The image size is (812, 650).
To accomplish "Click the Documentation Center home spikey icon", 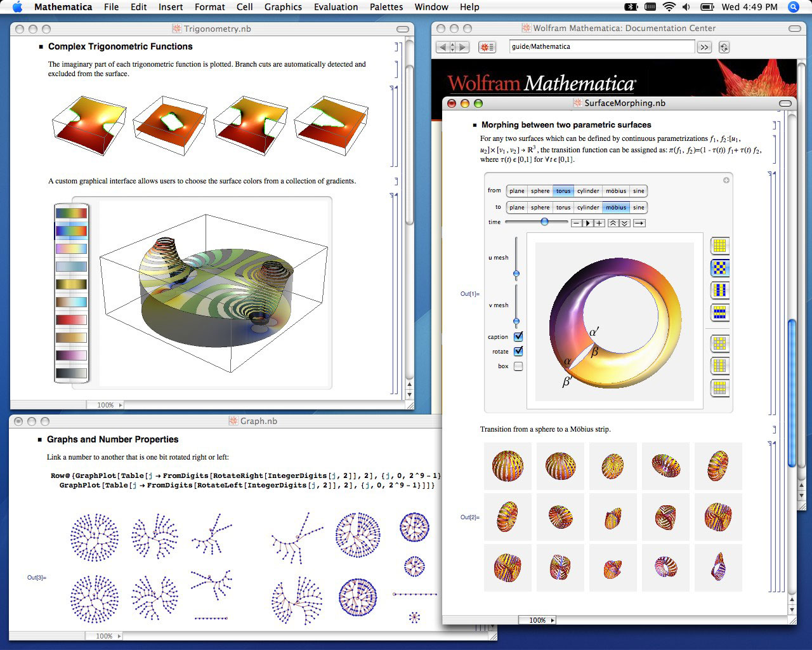I will click(487, 47).
